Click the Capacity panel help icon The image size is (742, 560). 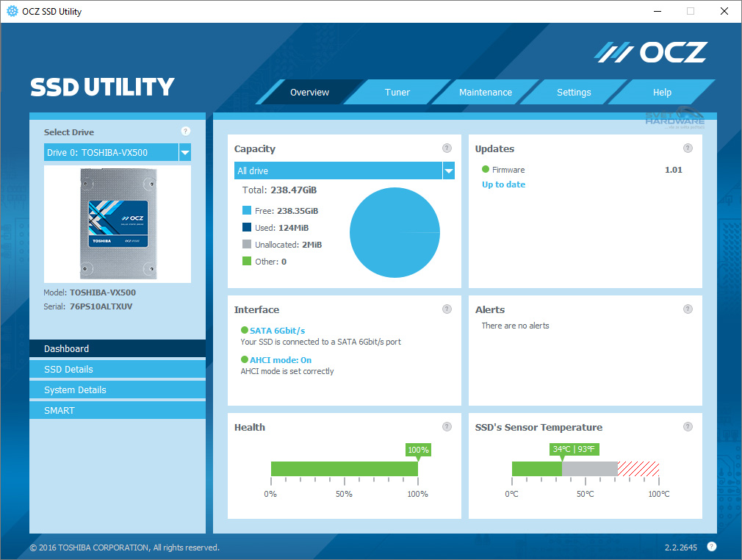coord(447,148)
